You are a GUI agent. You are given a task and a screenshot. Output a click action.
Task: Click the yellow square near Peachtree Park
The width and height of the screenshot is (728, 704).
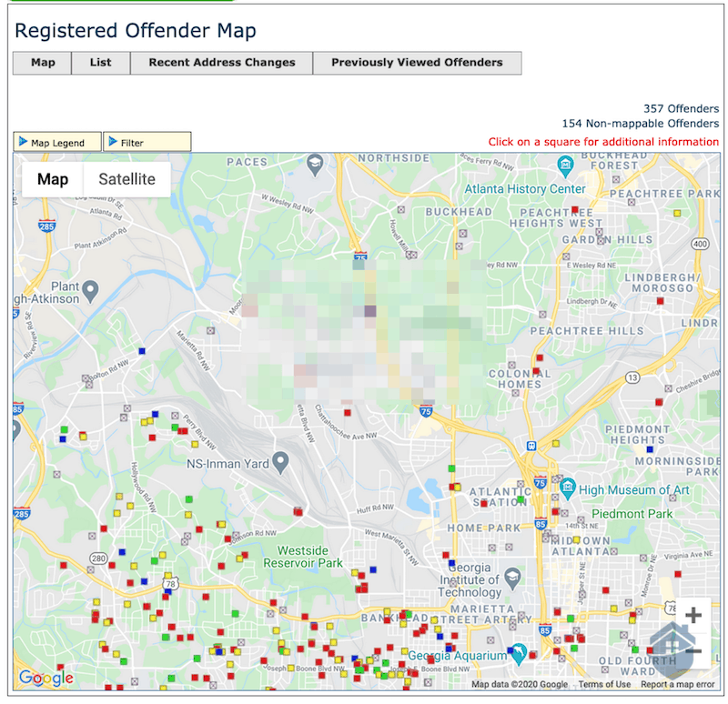(x=677, y=214)
